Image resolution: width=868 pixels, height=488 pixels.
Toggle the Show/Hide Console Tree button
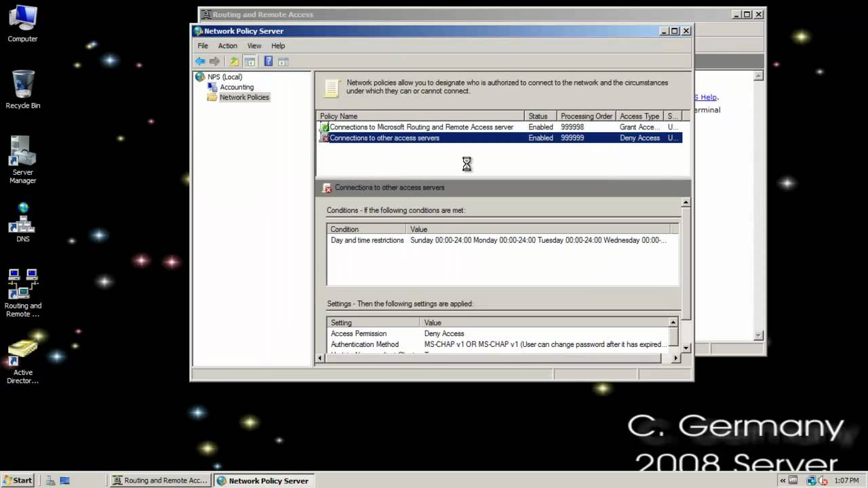pos(250,61)
